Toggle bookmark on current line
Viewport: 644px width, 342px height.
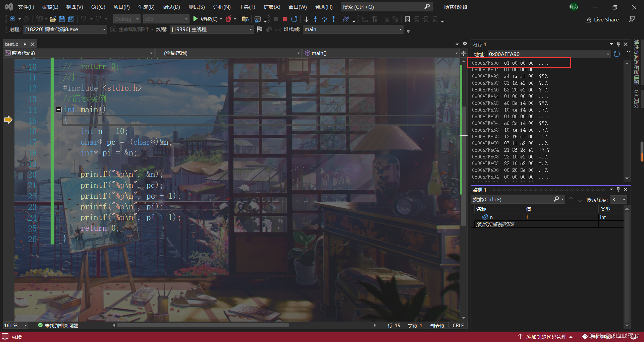(x=408, y=19)
